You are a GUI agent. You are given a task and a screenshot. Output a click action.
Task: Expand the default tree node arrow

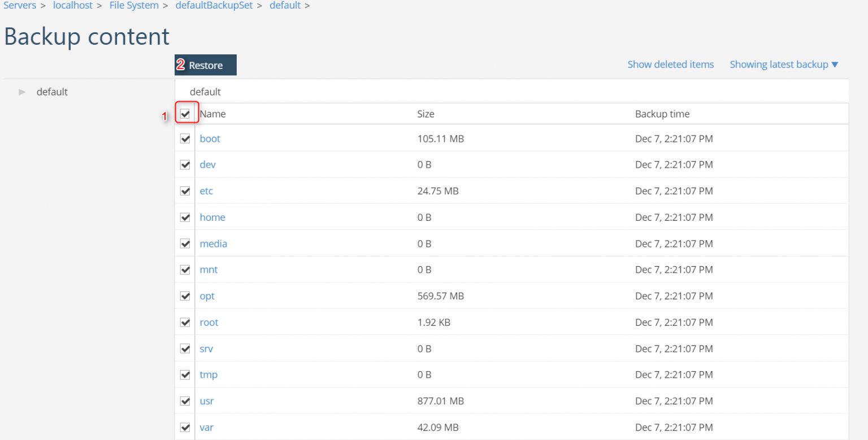[x=22, y=92]
